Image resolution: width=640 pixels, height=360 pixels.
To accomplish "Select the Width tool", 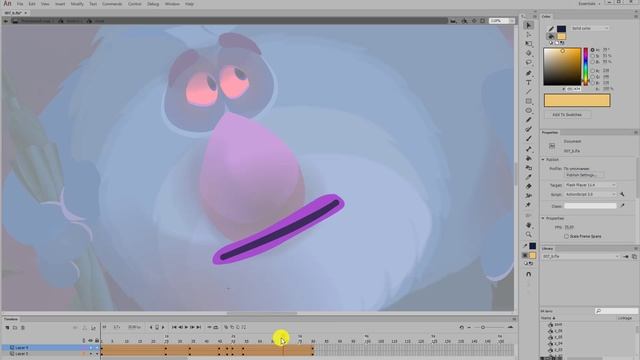I will [x=529, y=196].
